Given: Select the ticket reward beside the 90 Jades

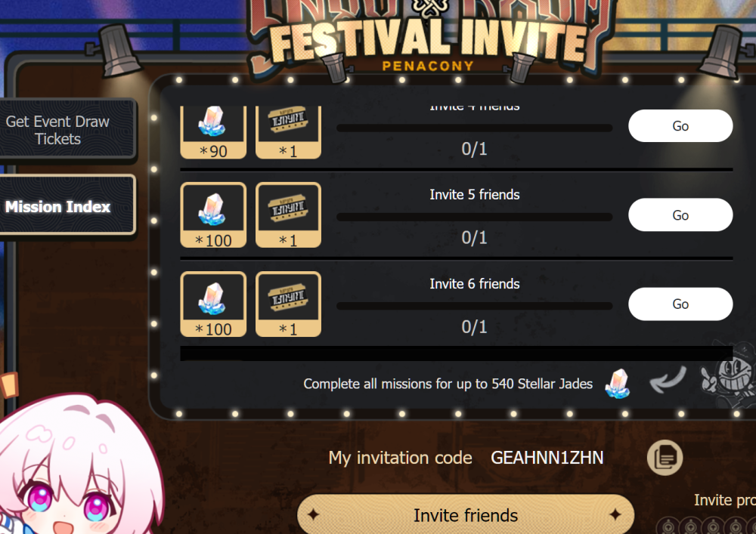Looking at the screenshot, I should pyautogui.click(x=288, y=132).
